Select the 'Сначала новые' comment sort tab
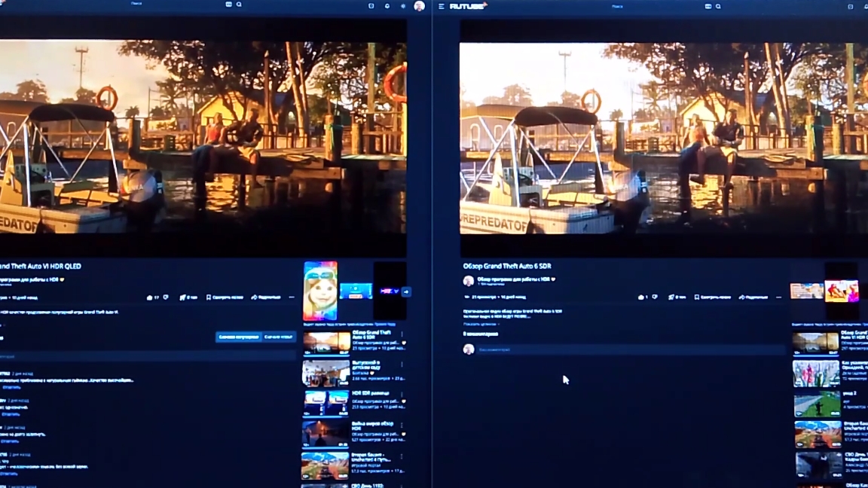 click(x=279, y=337)
